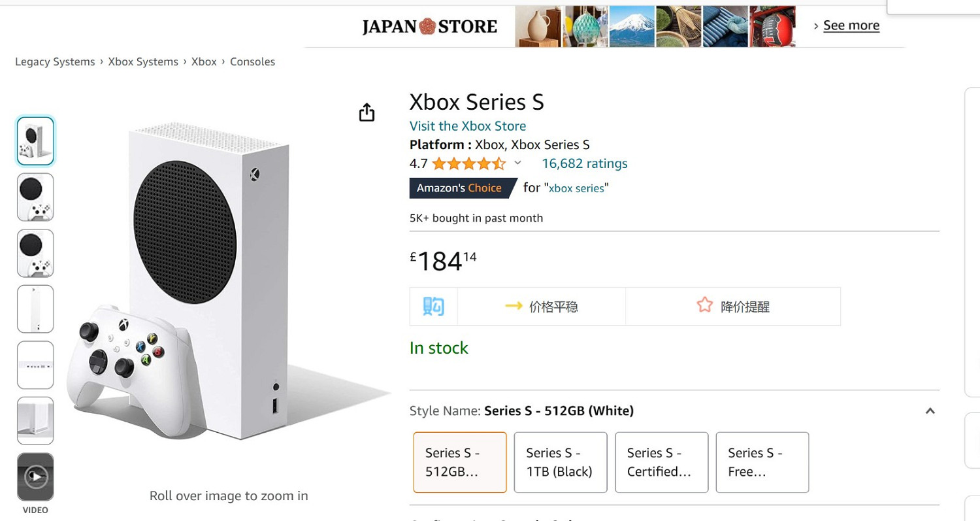Click the share icon above the product title

point(367,112)
